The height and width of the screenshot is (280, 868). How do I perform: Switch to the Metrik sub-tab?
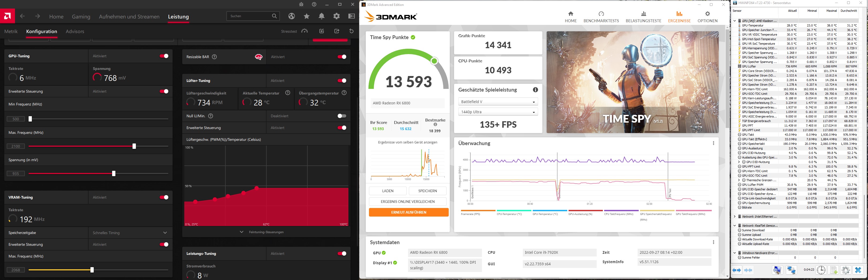tap(11, 31)
